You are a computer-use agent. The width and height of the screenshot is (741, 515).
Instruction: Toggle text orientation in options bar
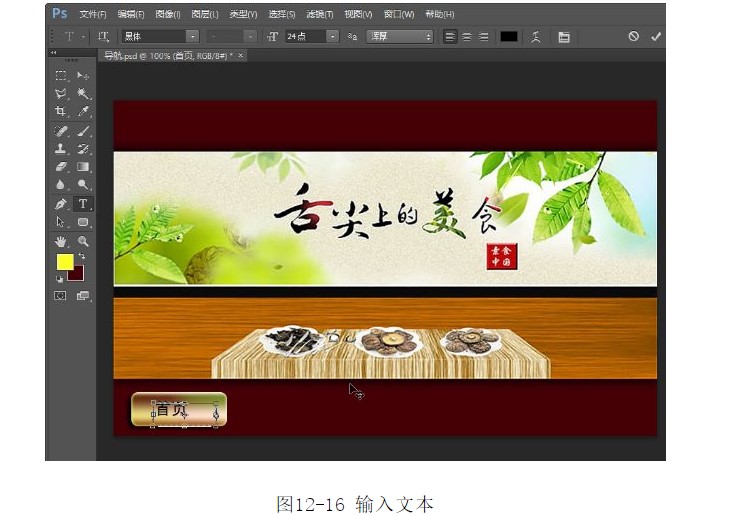click(x=102, y=36)
